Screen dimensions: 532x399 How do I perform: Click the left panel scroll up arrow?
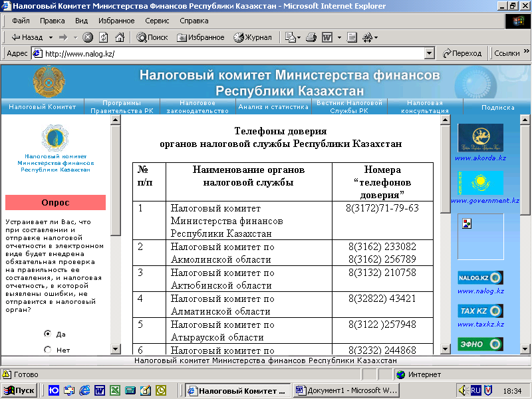tap(115, 120)
